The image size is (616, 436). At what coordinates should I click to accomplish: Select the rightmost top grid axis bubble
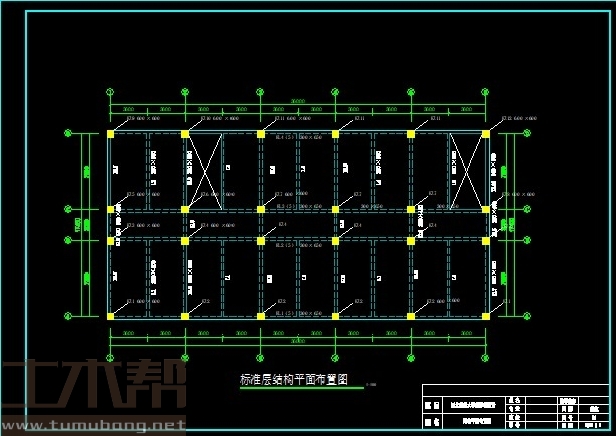click(486, 92)
